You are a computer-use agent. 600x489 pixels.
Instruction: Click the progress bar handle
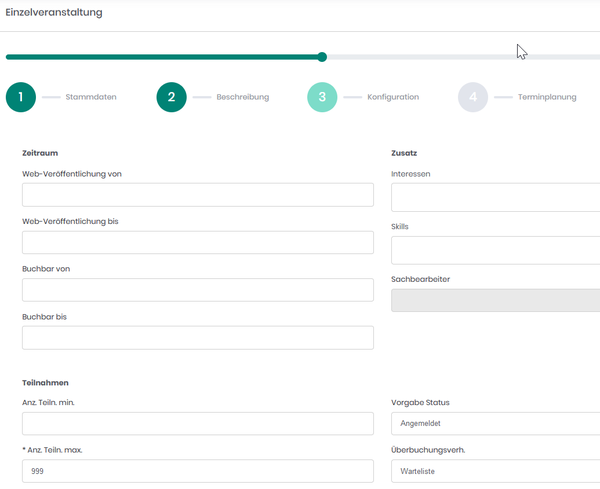tap(322, 57)
